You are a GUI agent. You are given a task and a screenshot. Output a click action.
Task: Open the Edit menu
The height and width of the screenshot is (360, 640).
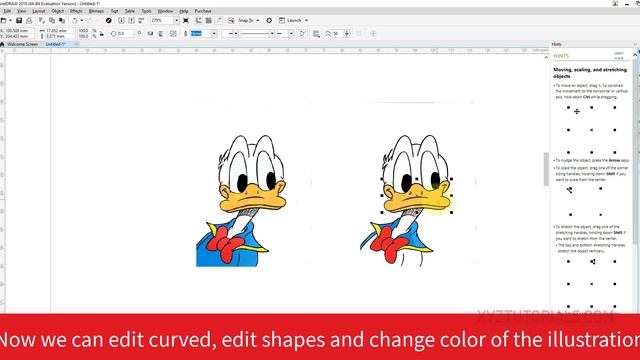(7, 11)
